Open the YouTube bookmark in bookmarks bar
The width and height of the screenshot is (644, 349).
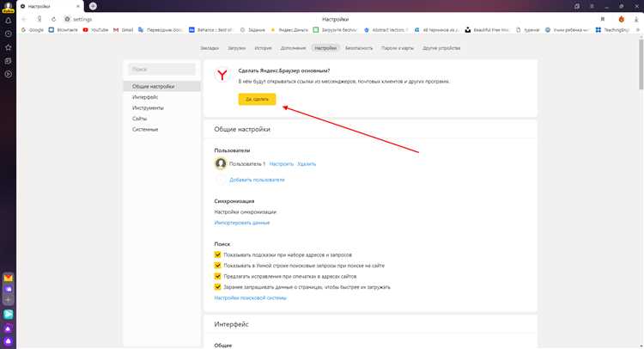tap(94, 29)
